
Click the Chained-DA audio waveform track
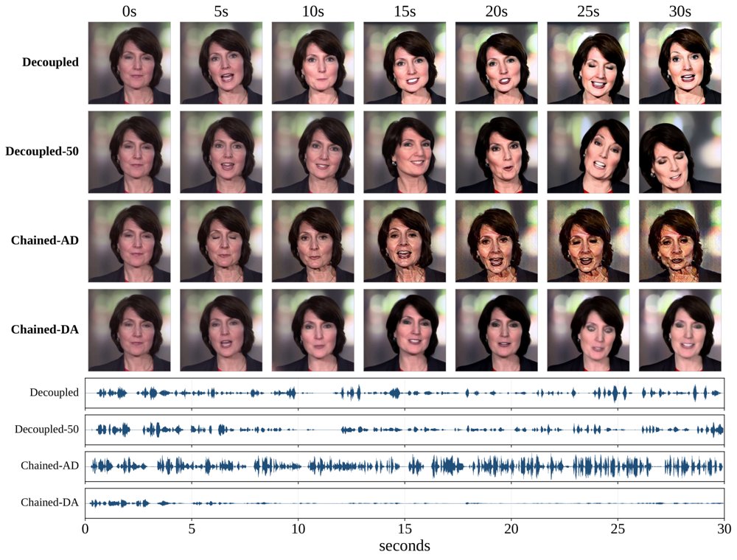(405, 503)
